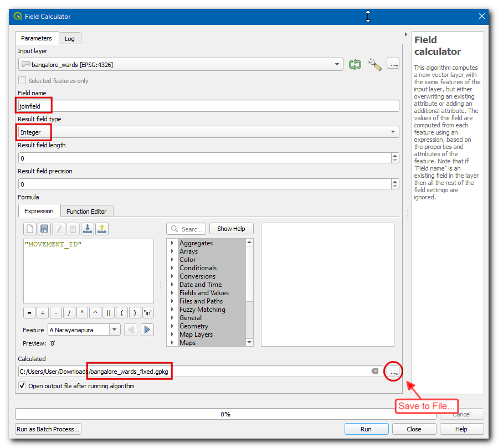Go to previous feature preview arrow
Screen dimensions: 498x448
coord(131,330)
